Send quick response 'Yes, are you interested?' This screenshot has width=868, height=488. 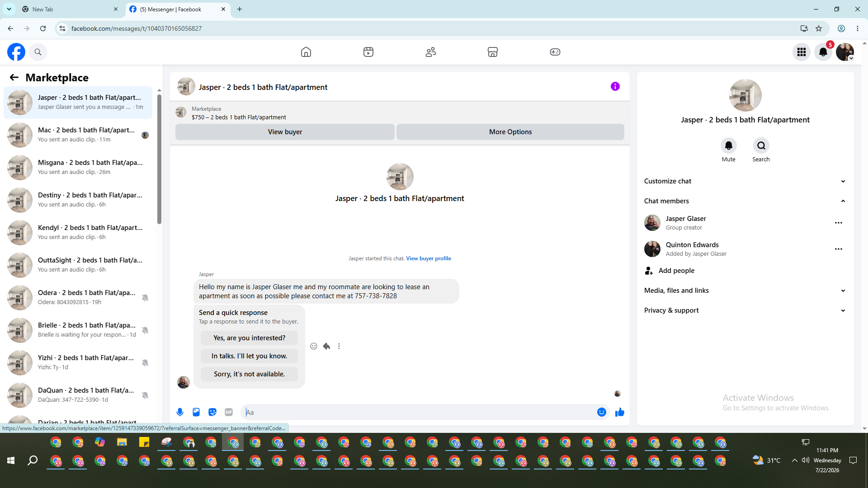tap(250, 338)
